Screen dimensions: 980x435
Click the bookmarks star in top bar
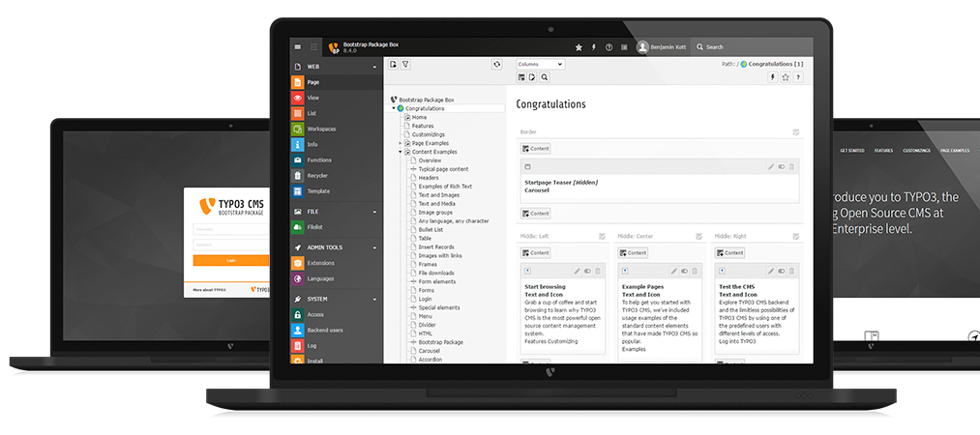pyautogui.click(x=579, y=46)
